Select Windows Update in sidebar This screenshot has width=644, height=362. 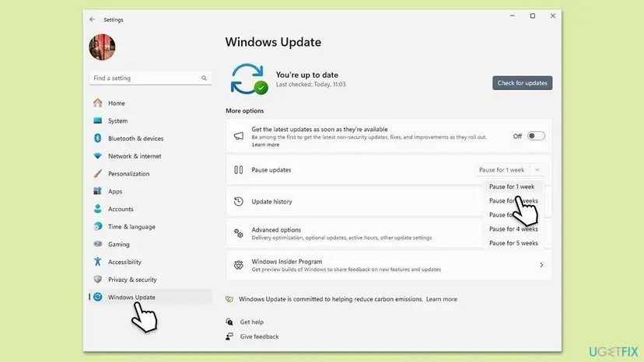(x=150, y=298)
